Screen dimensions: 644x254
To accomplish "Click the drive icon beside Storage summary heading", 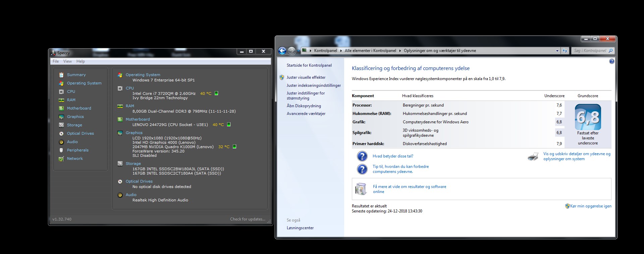I will [x=120, y=164].
